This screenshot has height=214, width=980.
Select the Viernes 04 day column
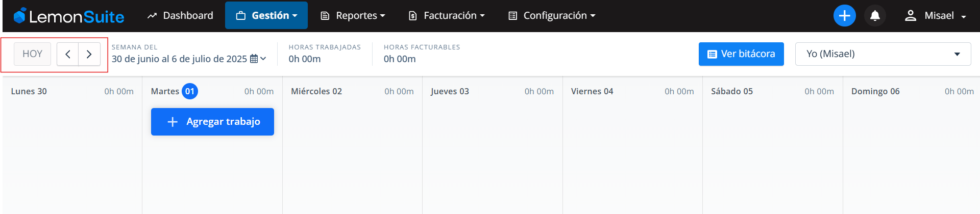tap(632, 145)
